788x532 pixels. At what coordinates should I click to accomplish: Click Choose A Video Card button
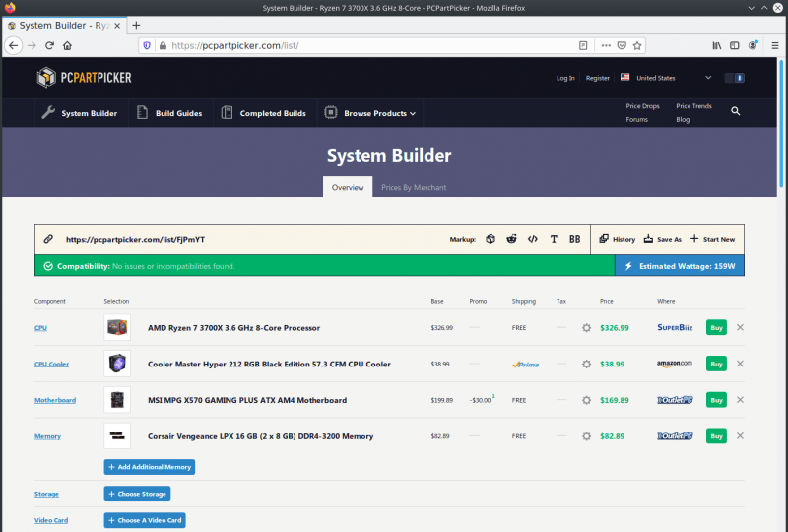pyautogui.click(x=145, y=520)
